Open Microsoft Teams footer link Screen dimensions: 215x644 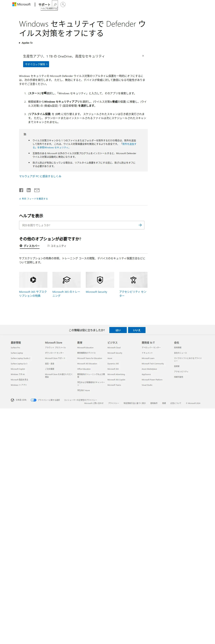tap(114, 385)
